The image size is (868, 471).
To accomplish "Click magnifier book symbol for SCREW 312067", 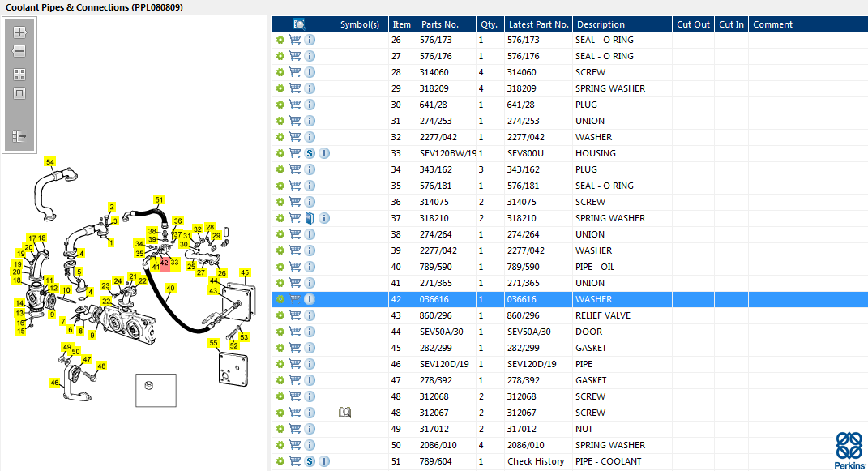I will 345,413.
